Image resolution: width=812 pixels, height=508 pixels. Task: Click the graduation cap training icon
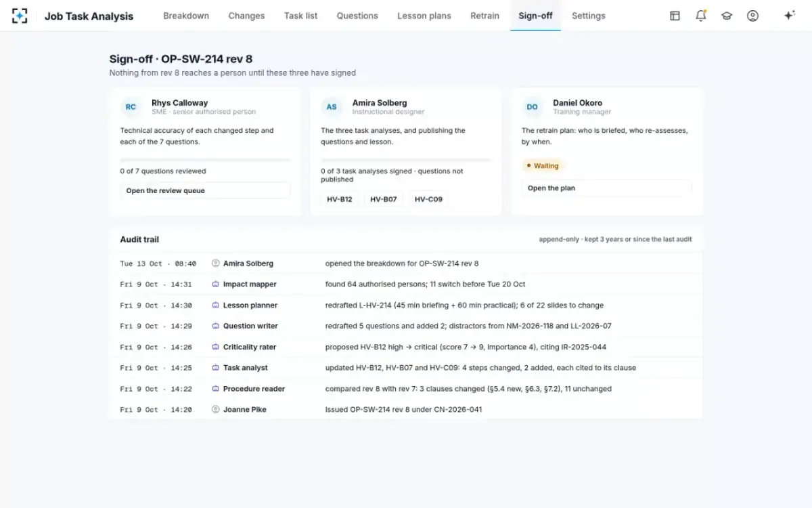[727, 16]
